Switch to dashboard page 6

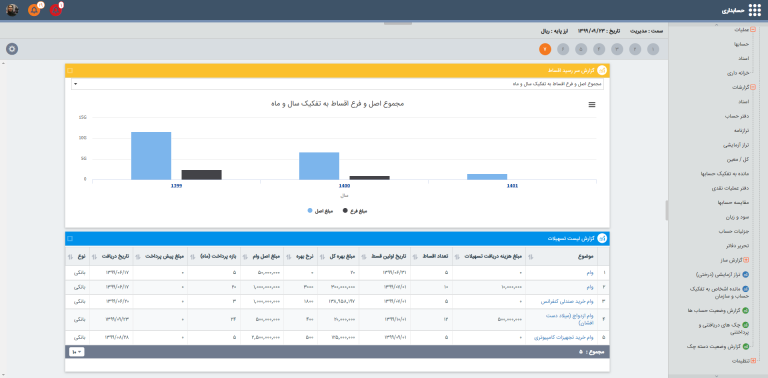pos(563,49)
